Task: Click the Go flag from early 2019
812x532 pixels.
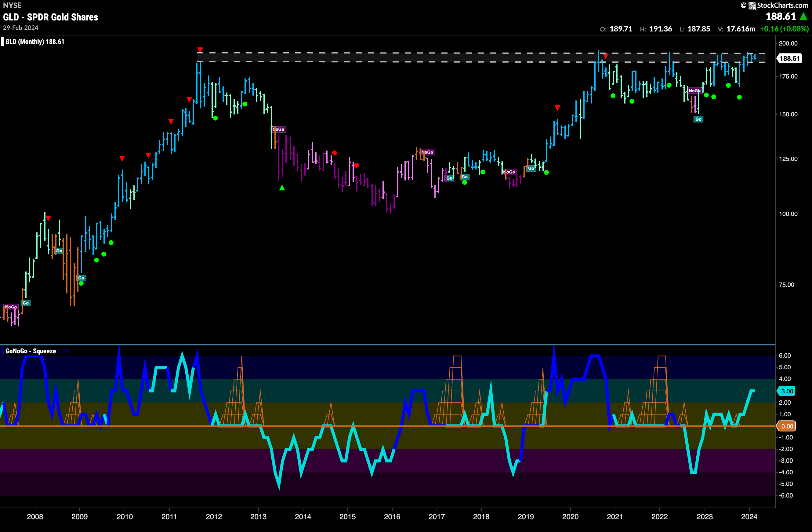Action: (531, 169)
